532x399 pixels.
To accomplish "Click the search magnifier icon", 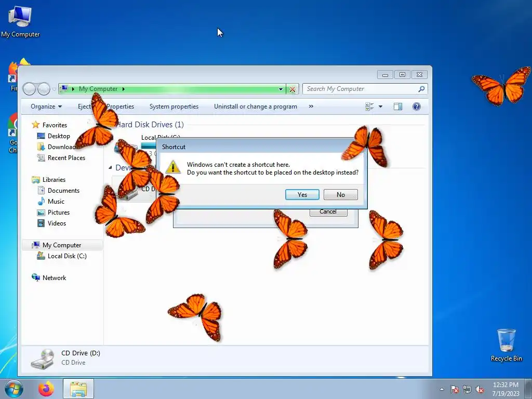I will 421,89.
